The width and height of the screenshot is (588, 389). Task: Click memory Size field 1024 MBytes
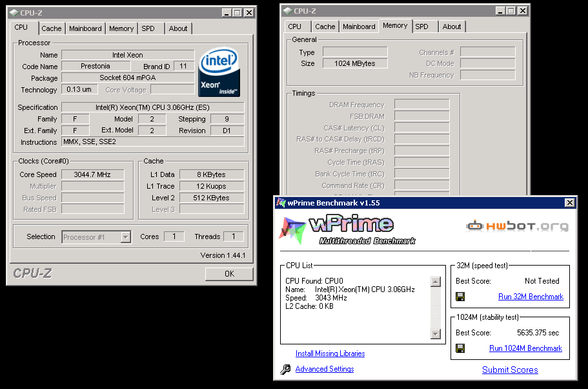(355, 63)
